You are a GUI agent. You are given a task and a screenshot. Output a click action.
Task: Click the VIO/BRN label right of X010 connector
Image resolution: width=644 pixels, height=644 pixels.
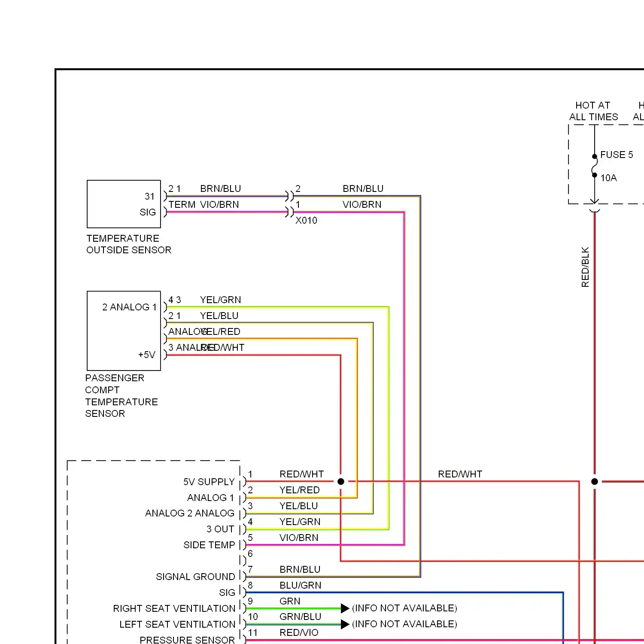362,204
